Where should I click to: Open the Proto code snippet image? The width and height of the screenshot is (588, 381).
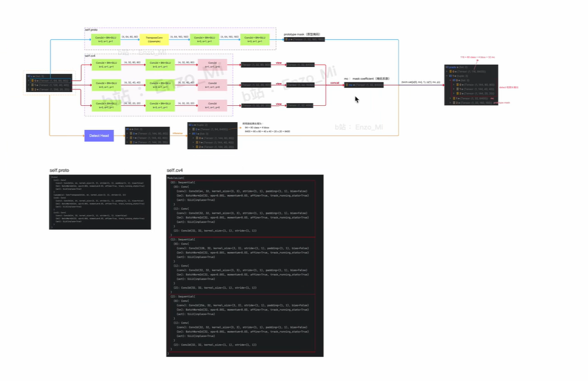[100, 202]
